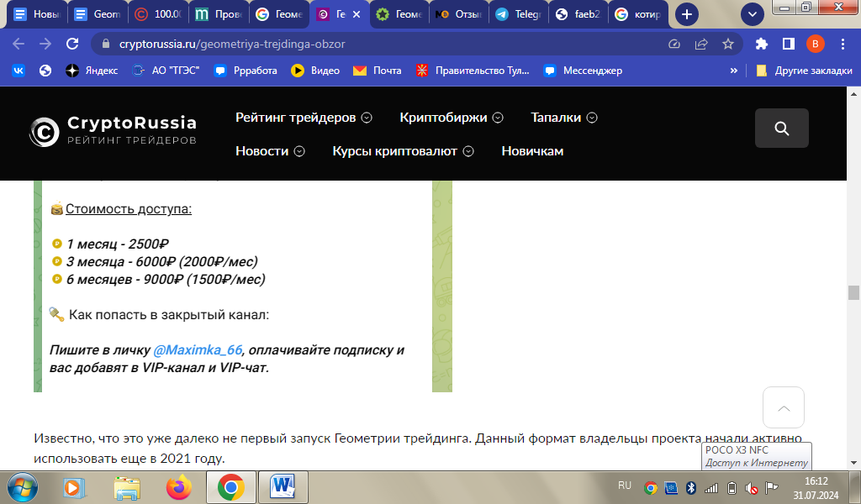Open the Видео bookmark
The width and height of the screenshot is (861, 504).
[x=315, y=71]
